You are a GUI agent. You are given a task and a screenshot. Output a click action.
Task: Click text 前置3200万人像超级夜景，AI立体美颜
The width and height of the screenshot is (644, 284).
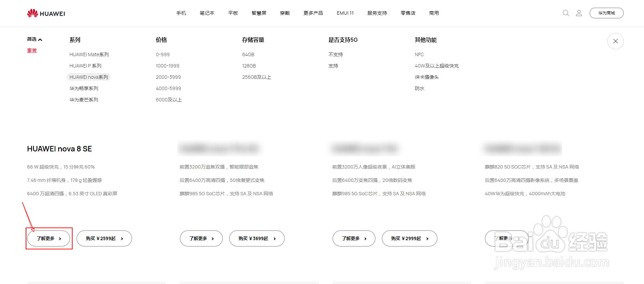[374, 167]
